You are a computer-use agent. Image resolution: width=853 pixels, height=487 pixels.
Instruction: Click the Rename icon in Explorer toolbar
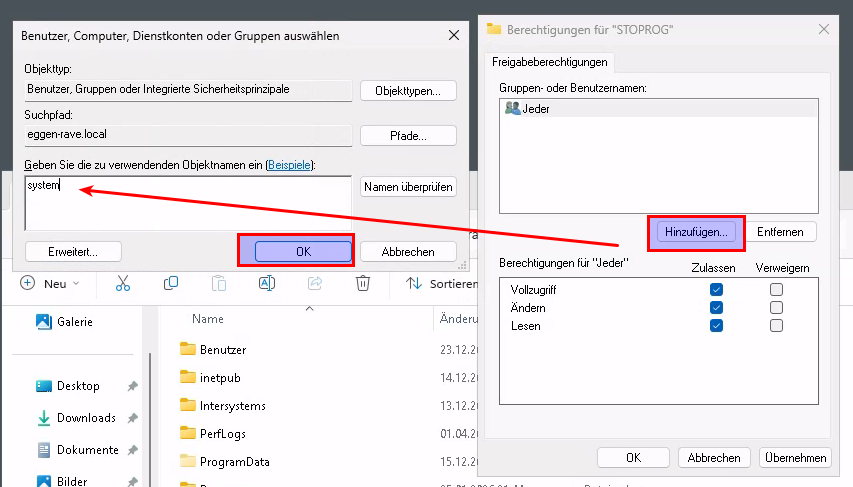pos(267,283)
